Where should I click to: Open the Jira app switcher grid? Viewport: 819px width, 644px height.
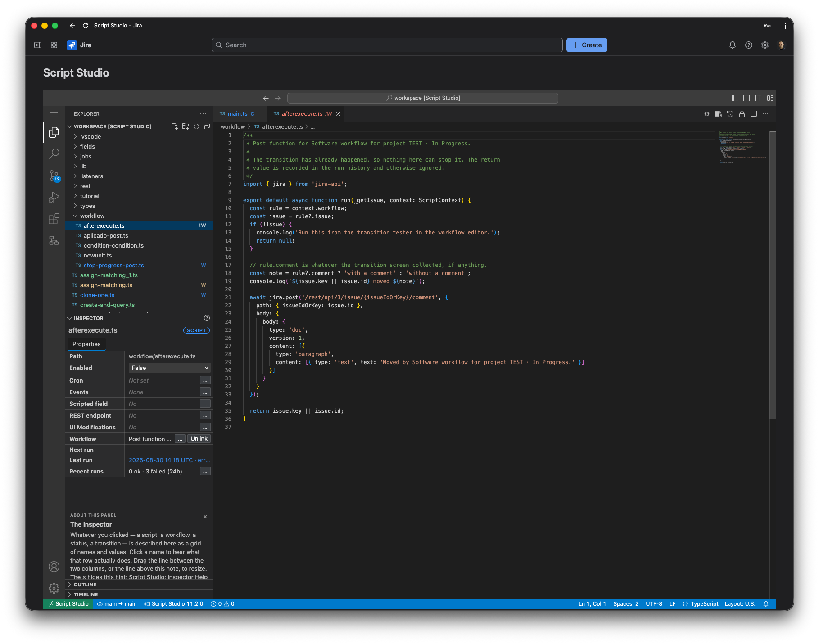[x=54, y=45]
